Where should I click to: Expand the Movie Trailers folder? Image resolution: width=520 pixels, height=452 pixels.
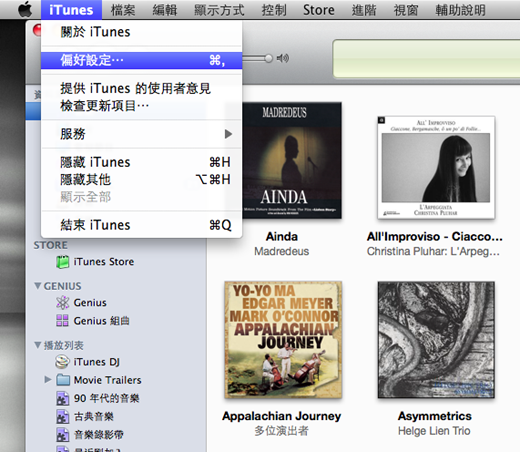(48, 380)
